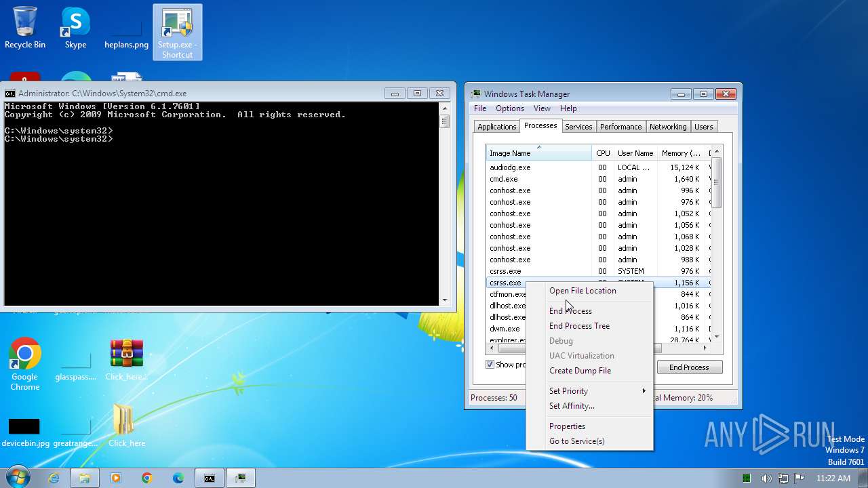Switch to the Users tab
Viewport: 868px width, 488px height.
coord(704,127)
